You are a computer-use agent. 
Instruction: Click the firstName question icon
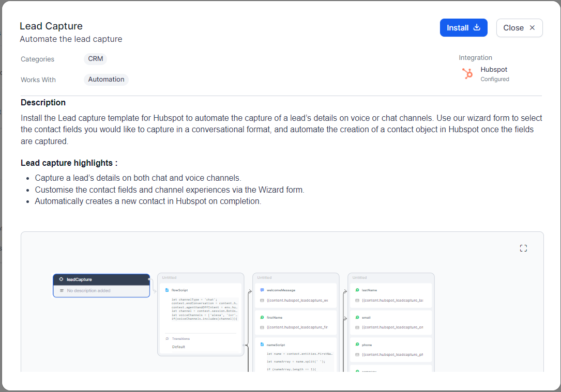[262, 318]
